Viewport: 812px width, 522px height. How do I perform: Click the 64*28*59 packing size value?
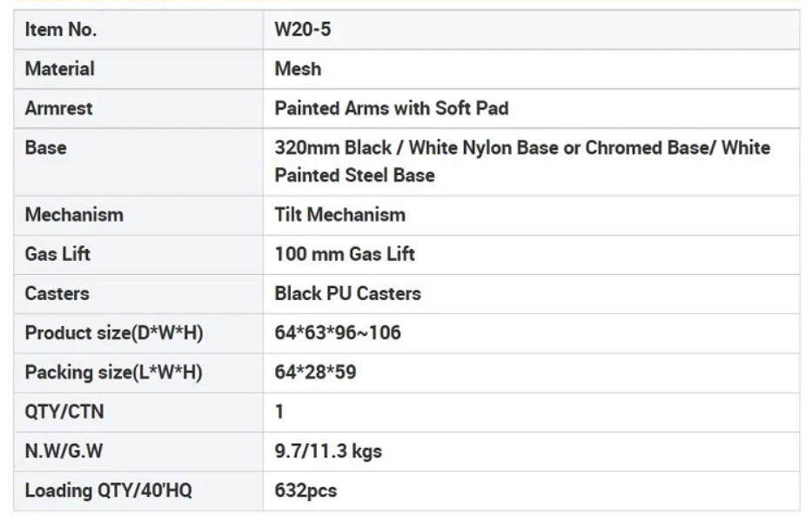(x=315, y=372)
